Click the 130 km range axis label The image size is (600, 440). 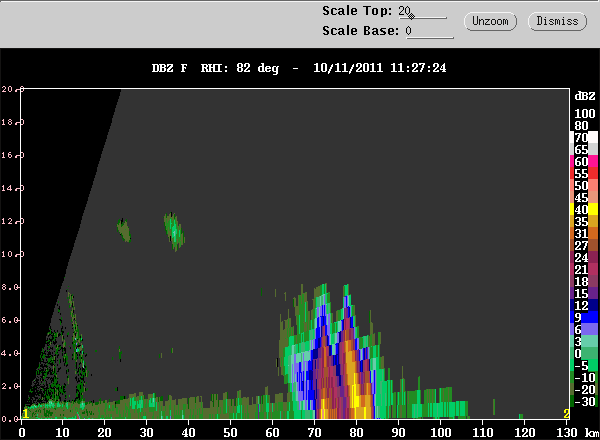(x=566, y=432)
